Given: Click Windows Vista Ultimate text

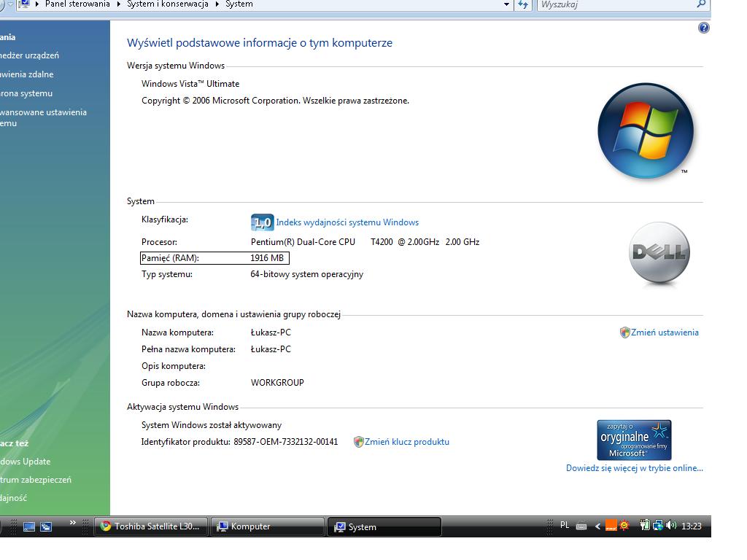Looking at the screenshot, I should [x=190, y=84].
